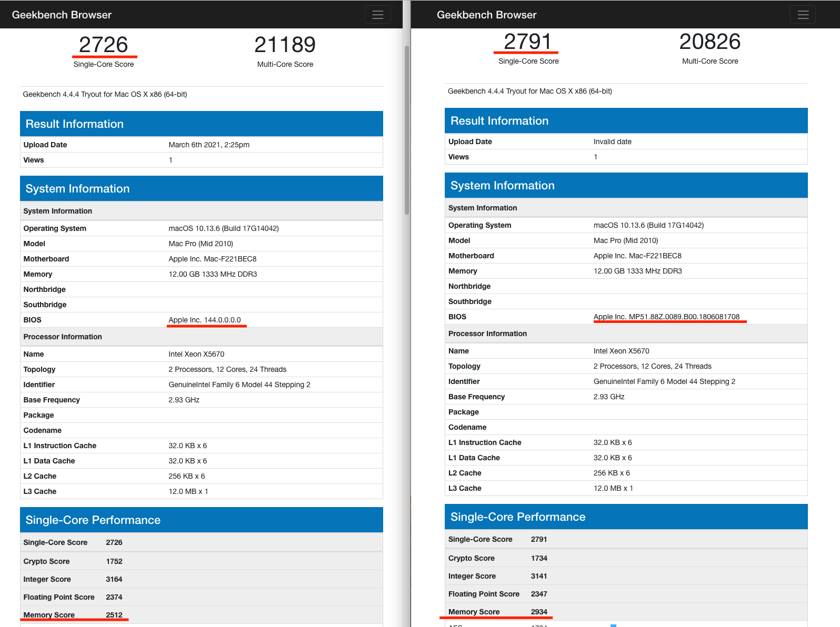
Task: Click Operating System value in right window
Action: click(648, 225)
